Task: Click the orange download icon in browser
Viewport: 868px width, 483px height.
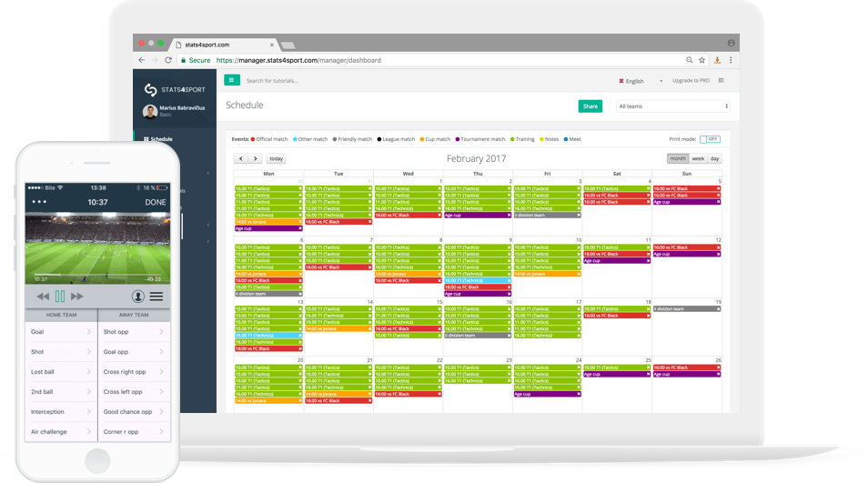Action: (x=718, y=60)
